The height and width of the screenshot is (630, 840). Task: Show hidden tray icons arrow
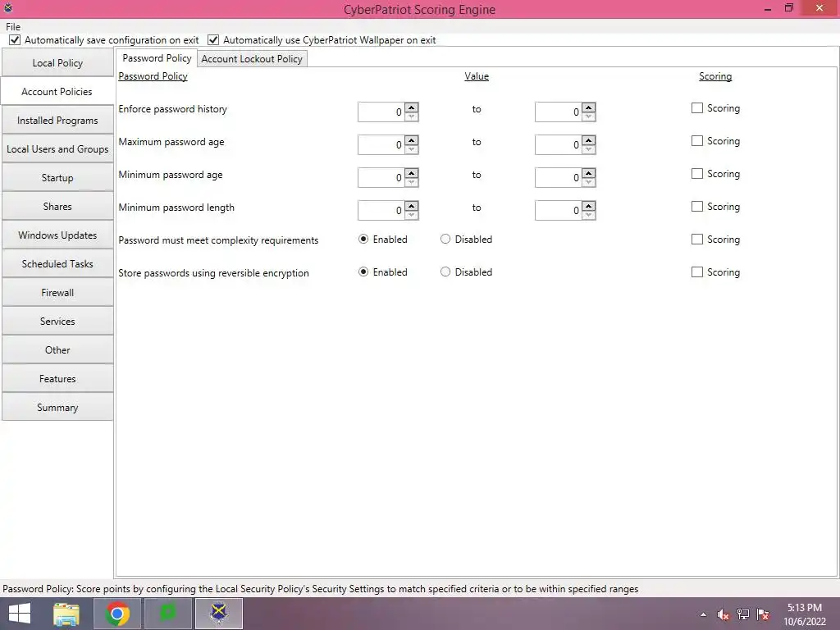[x=703, y=614]
